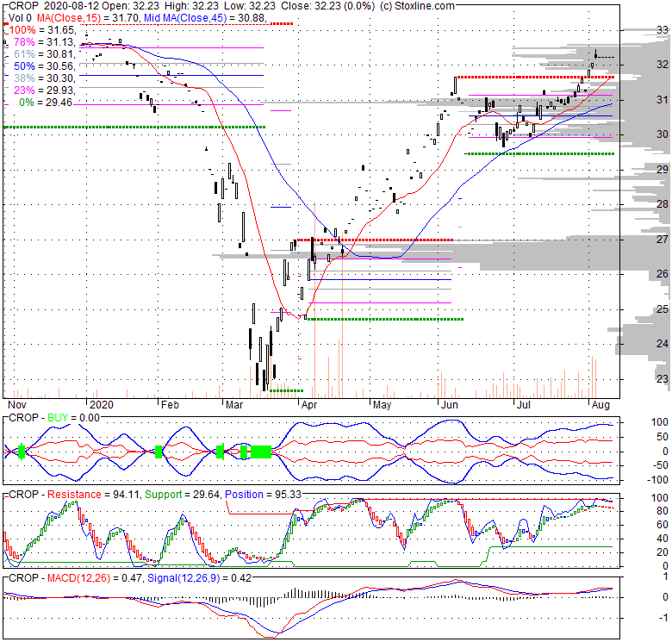Click the 'Vol 0' volume label

(x=20, y=18)
